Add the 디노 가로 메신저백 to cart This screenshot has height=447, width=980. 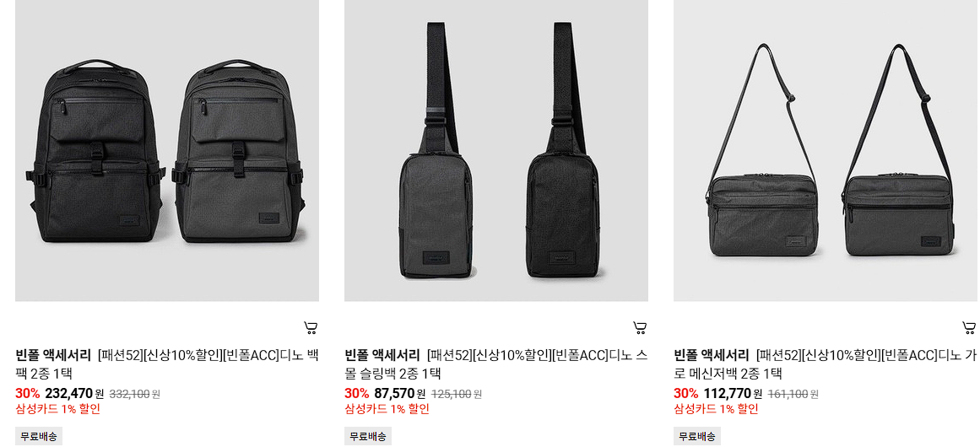coord(969,327)
